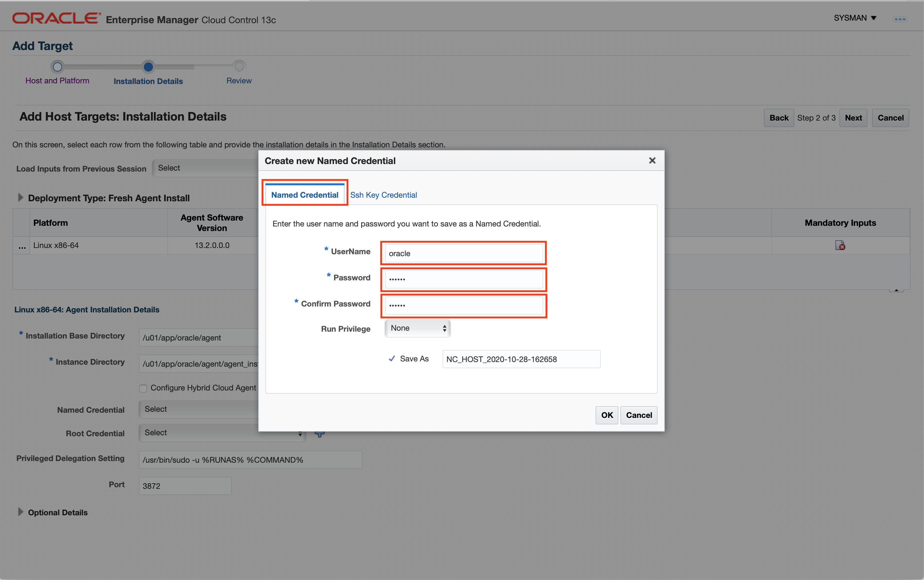Click the Mandatory Inputs error icon
Screen dimensions: 924x580
point(840,245)
